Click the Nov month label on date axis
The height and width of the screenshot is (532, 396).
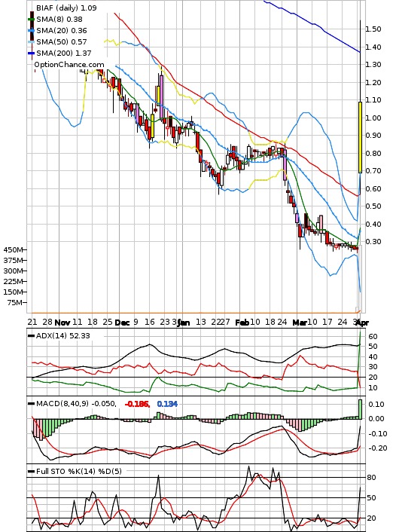62,322
